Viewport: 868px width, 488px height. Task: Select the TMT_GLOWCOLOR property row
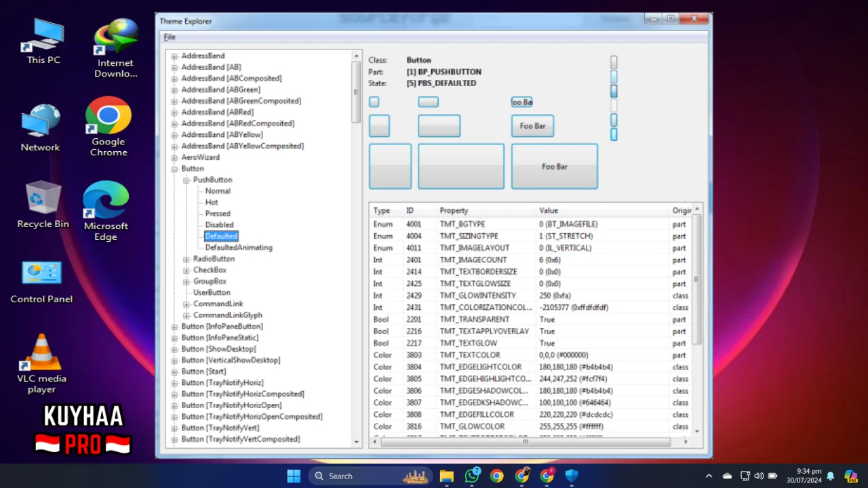(530, 426)
